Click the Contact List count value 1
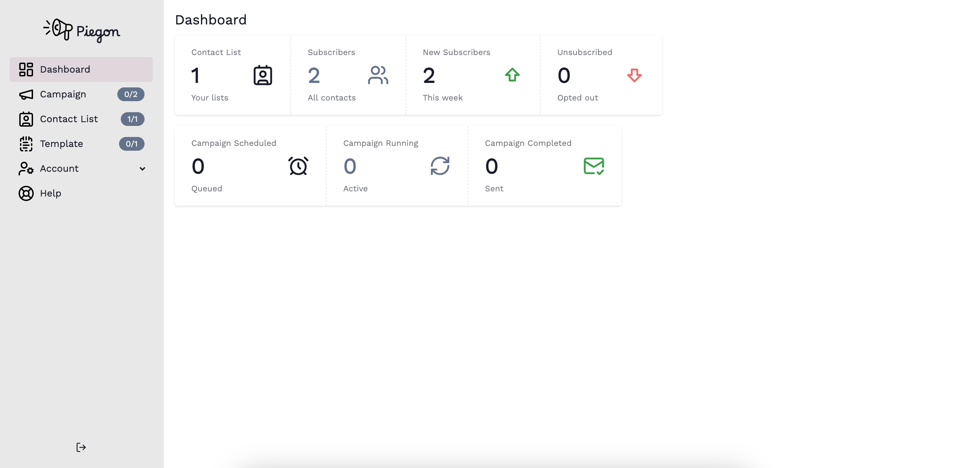The width and height of the screenshot is (980, 468). pyautogui.click(x=195, y=75)
